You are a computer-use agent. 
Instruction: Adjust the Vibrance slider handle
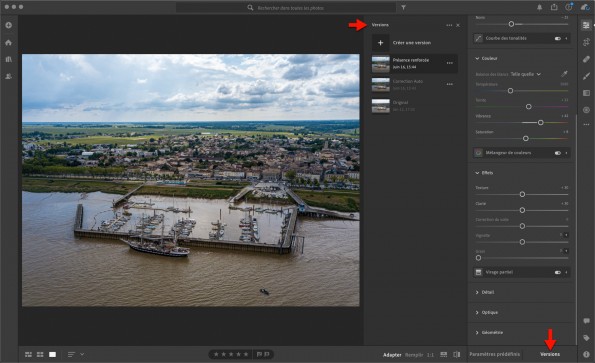540,123
